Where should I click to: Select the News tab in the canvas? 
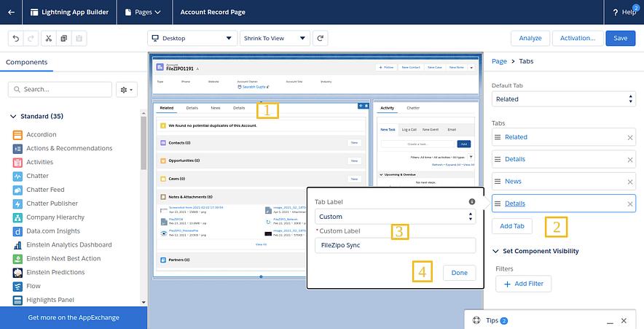(x=216, y=108)
